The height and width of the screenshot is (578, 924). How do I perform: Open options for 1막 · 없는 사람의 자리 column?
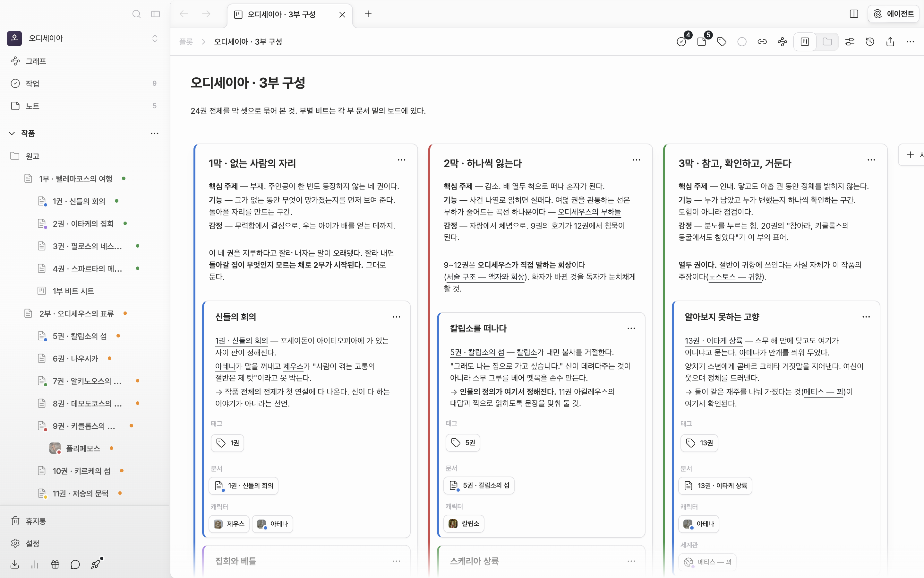click(x=401, y=160)
